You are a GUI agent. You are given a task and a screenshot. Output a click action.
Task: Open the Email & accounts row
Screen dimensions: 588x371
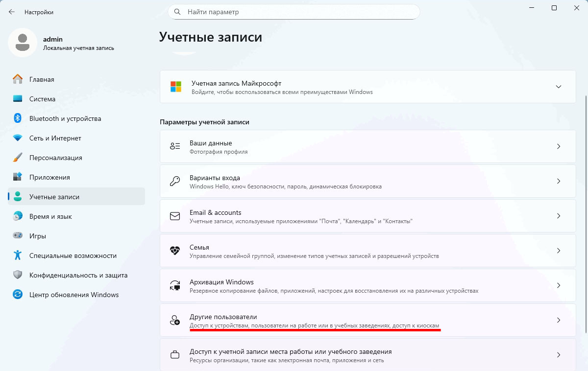point(367,216)
